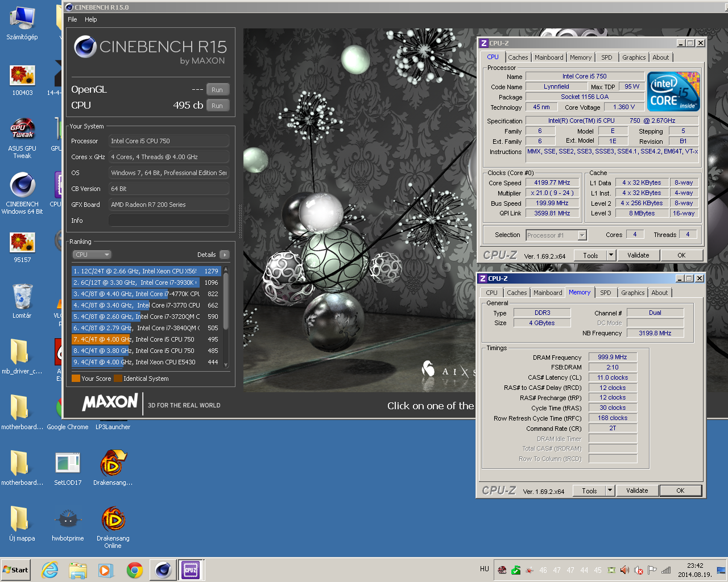728x582 pixels.
Task: Open Google Chrome from the taskbar
Action: point(135,570)
